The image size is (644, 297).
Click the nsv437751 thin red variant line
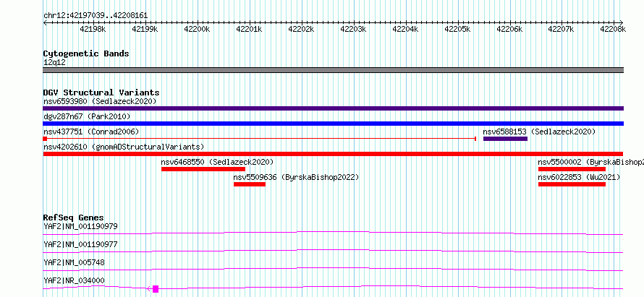coord(259,139)
